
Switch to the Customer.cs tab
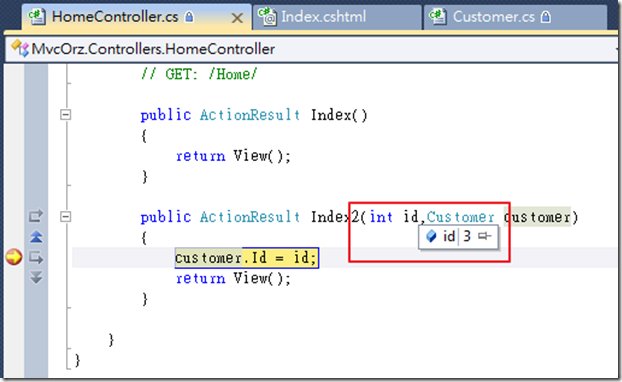coord(515,17)
